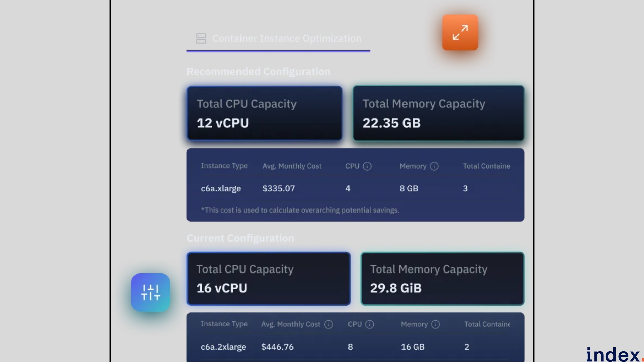644x362 pixels.
Task: Click the c6a.xlarge instance type row
Action: point(221,189)
